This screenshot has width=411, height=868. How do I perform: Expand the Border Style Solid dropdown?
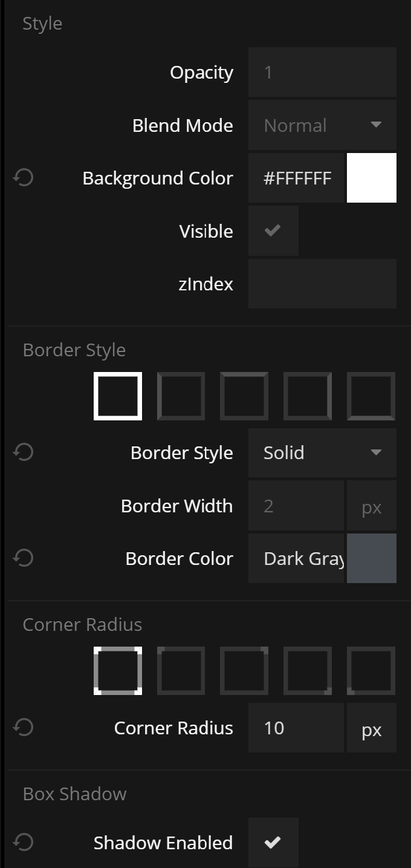pos(322,452)
